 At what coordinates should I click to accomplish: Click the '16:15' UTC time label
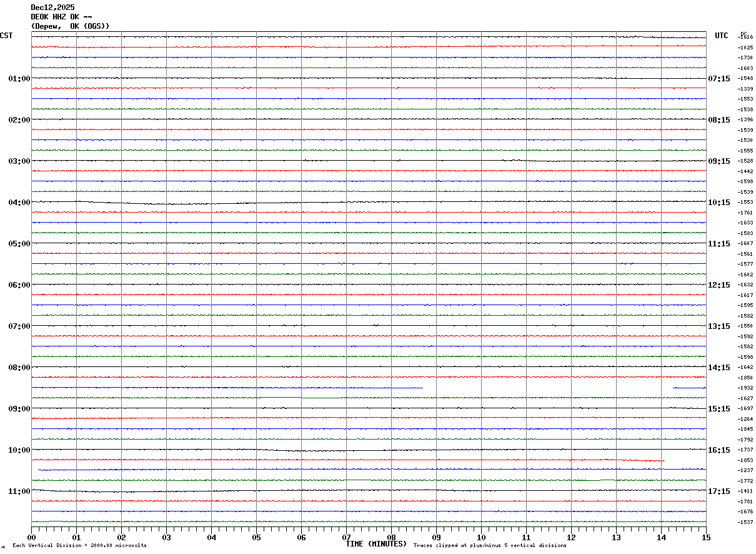click(x=719, y=450)
